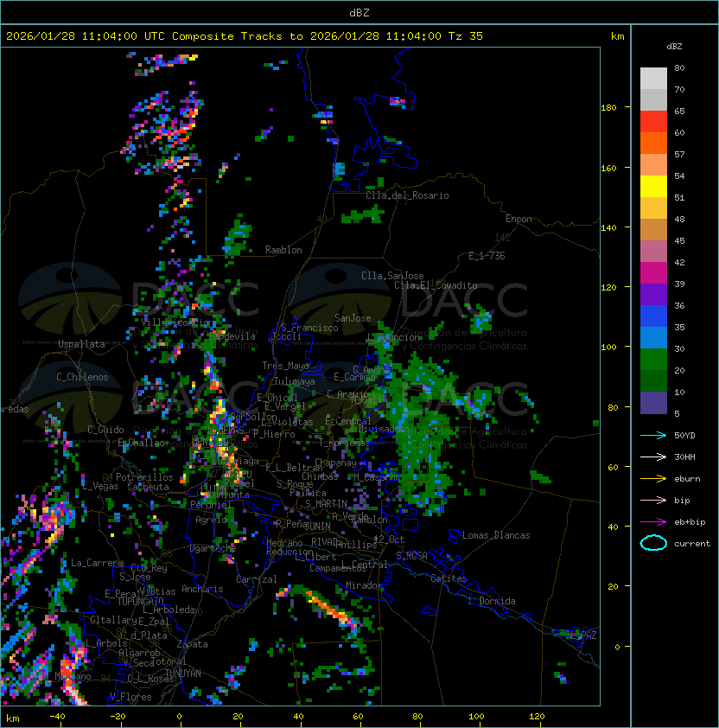Screen dimensions: 719x728
Task: Click the 'S_Francisco' map label
Action: coord(309,328)
